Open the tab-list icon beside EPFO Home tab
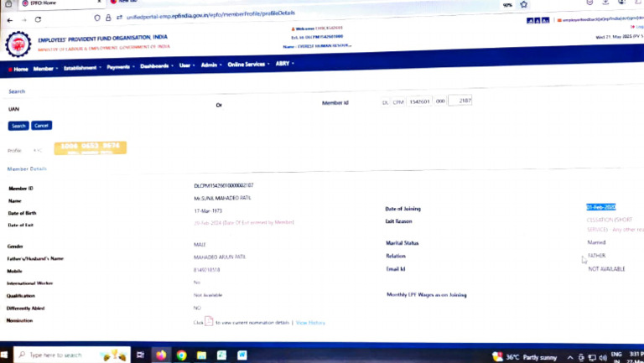This screenshot has width=644, height=363. 8,3
